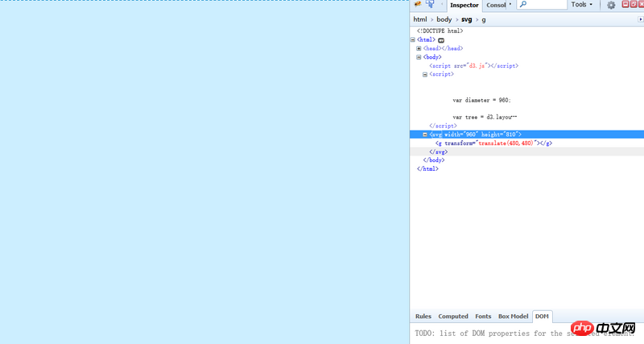Collapse the body node
The width and height of the screenshot is (644, 344).
coord(419,57)
